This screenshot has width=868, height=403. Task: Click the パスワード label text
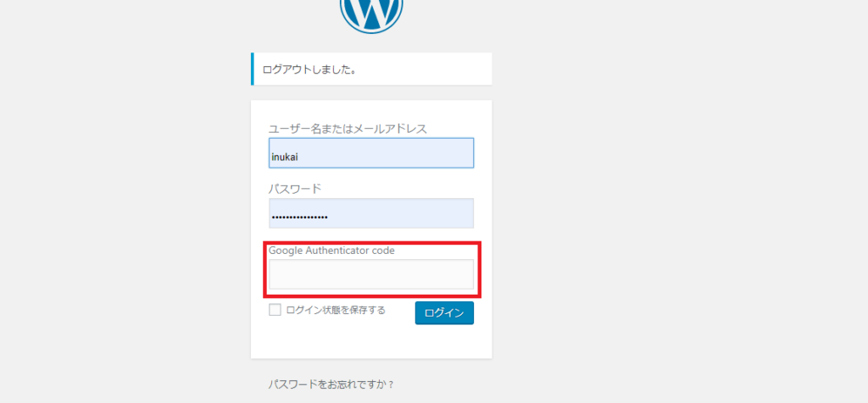(295, 188)
